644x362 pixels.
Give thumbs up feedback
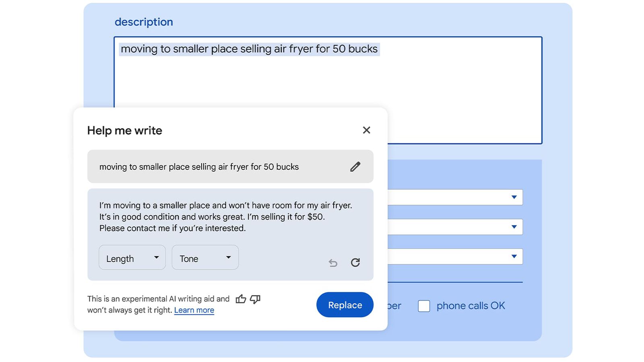click(x=241, y=299)
